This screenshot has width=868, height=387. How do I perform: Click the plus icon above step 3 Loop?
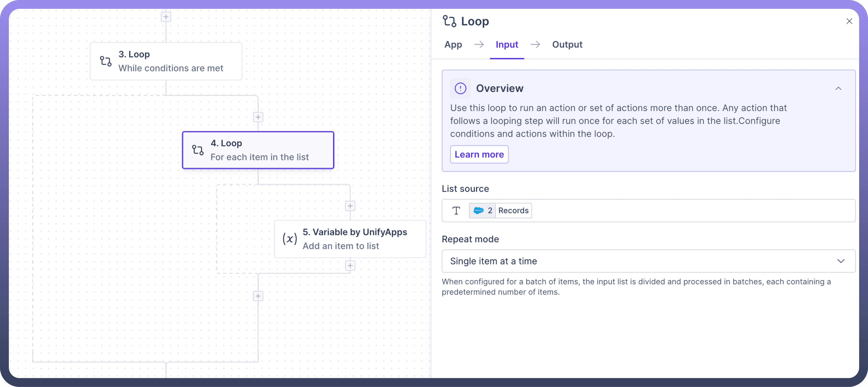[166, 17]
